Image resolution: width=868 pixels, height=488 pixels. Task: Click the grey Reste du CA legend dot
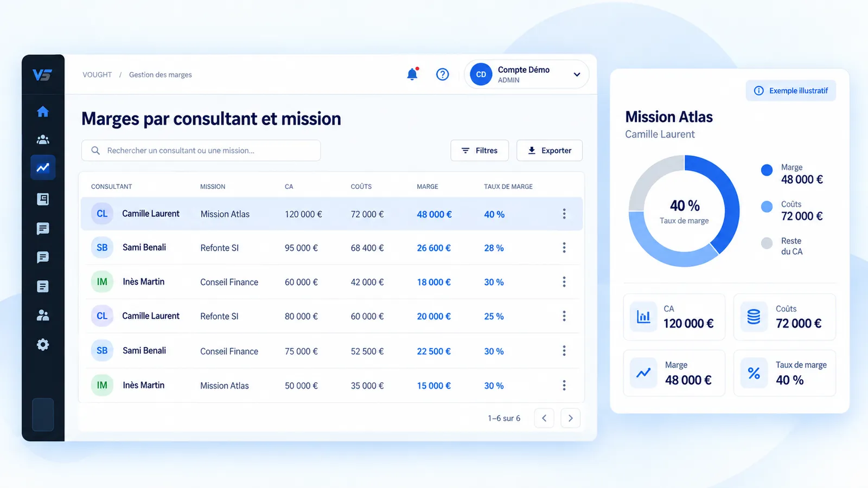pos(767,243)
